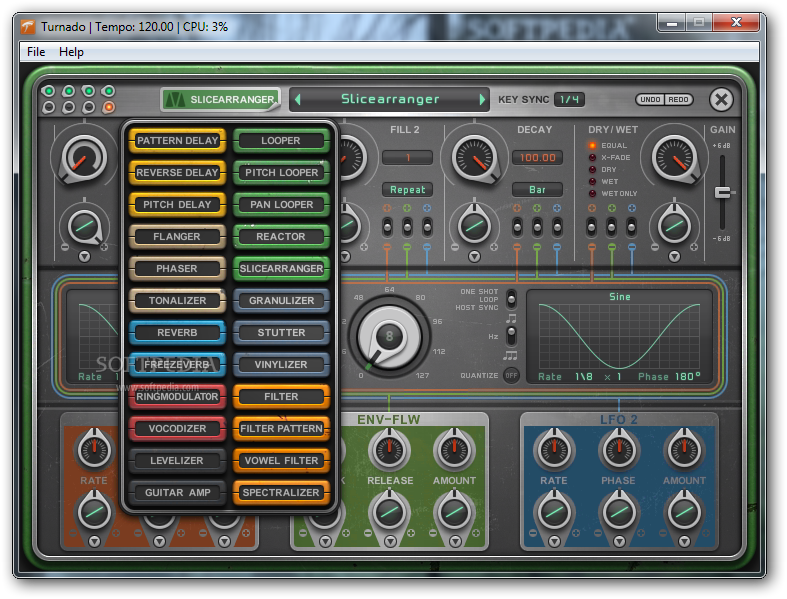Click the LFO 2 AMOUNT knob
The width and height of the screenshot is (787, 599).
[684, 448]
